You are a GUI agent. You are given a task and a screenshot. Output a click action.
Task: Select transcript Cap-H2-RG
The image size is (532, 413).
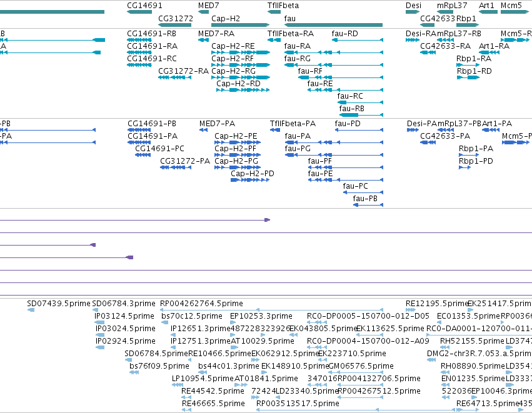tap(233, 71)
